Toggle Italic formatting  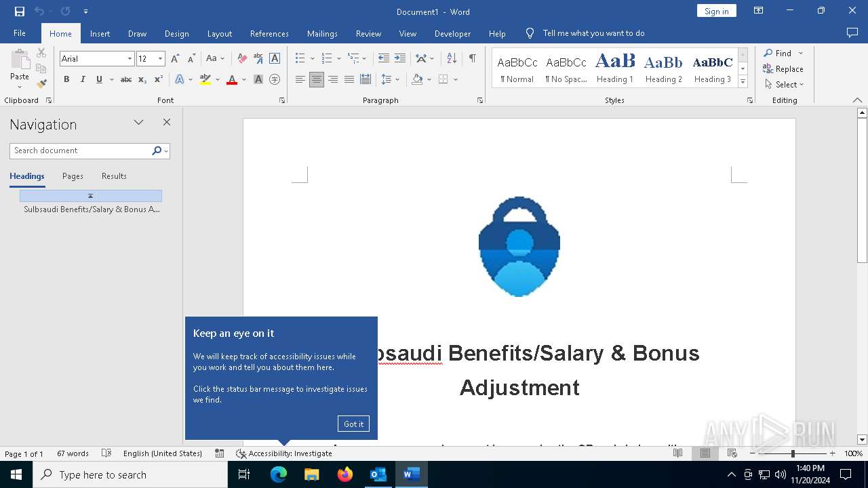pyautogui.click(x=83, y=79)
